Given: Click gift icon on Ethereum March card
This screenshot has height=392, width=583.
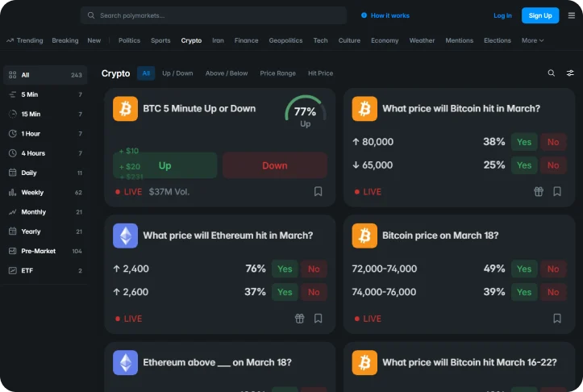Looking at the screenshot, I should click(x=300, y=319).
